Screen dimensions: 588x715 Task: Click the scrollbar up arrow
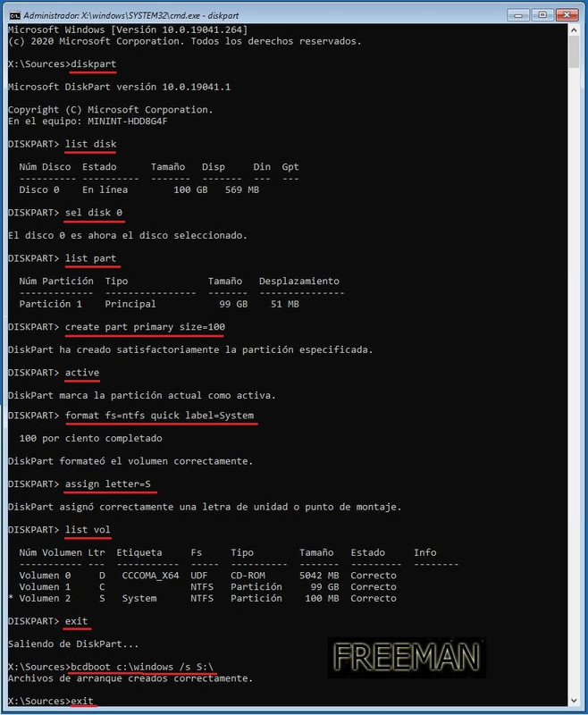(x=574, y=30)
